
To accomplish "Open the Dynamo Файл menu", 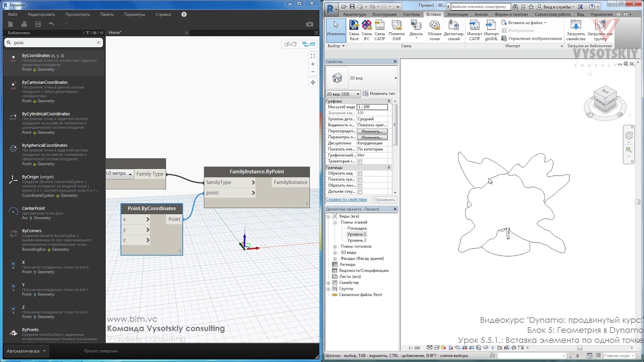I will click(13, 15).
